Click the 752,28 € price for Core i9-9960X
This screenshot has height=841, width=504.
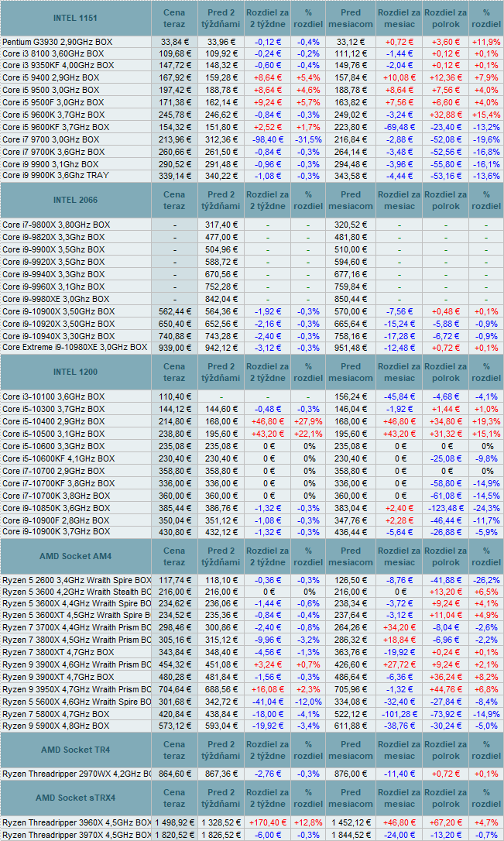click(221, 287)
